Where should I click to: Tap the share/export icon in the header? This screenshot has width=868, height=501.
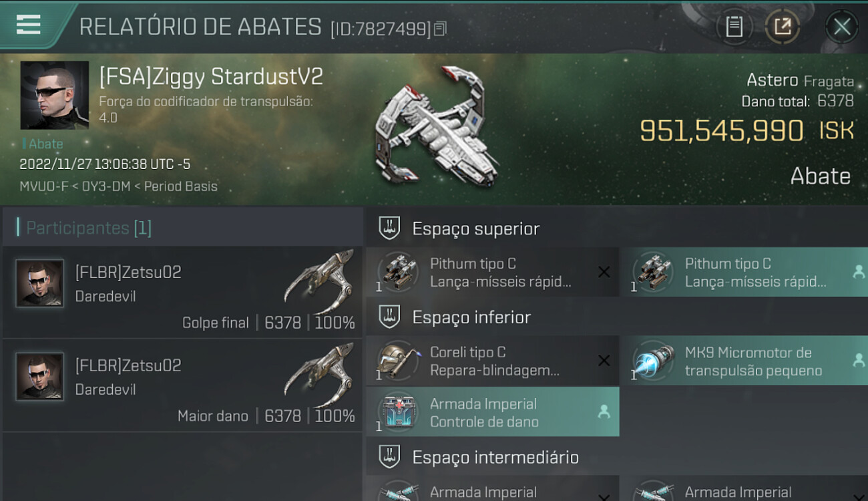coord(782,27)
